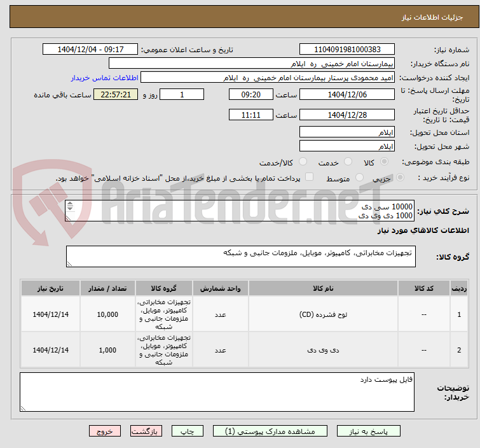Click the شماره نیاز number field
480x448 pixels.
(x=347, y=50)
